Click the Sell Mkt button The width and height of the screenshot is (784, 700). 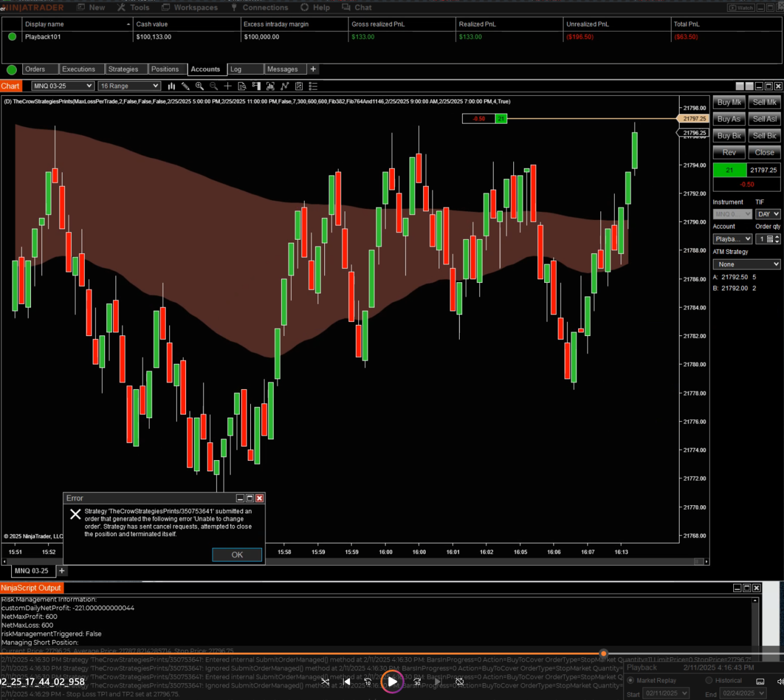point(764,102)
